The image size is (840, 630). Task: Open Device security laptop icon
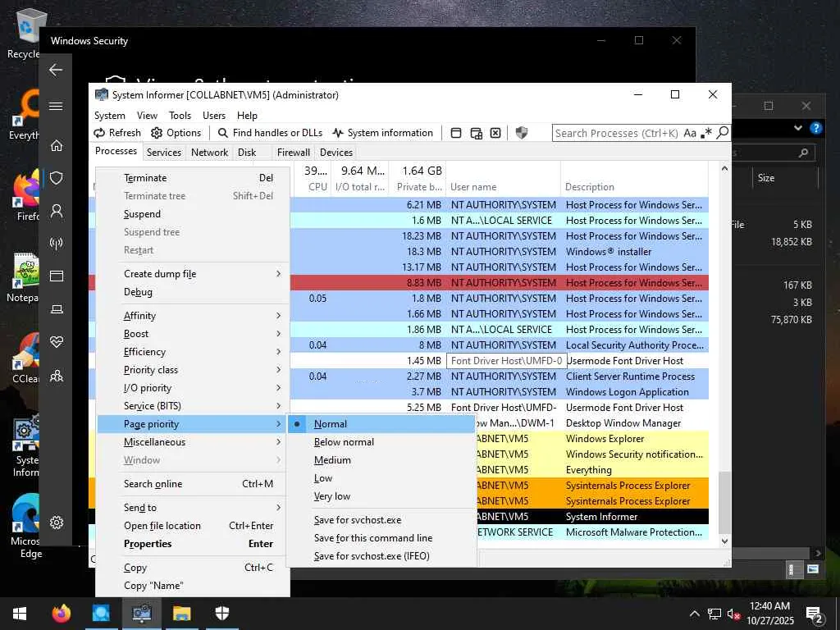point(57,309)
